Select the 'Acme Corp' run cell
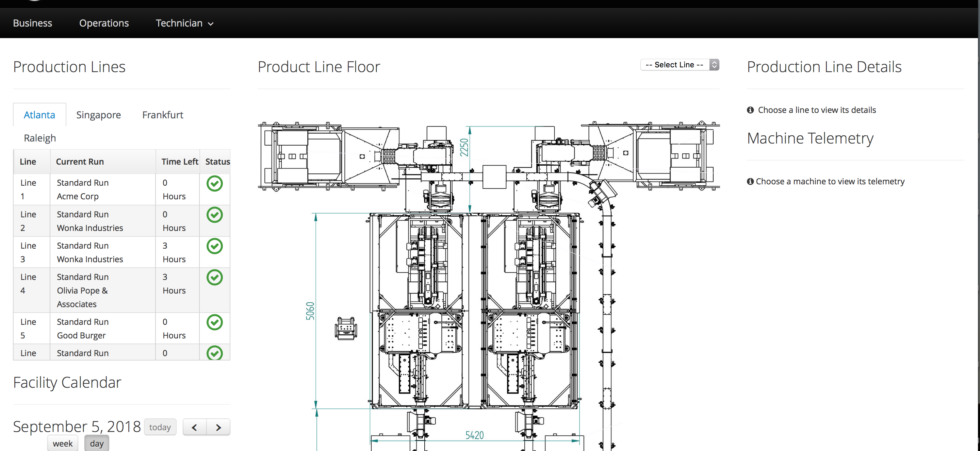This screenshot has height=451, width=980. (x=103, y=189)
